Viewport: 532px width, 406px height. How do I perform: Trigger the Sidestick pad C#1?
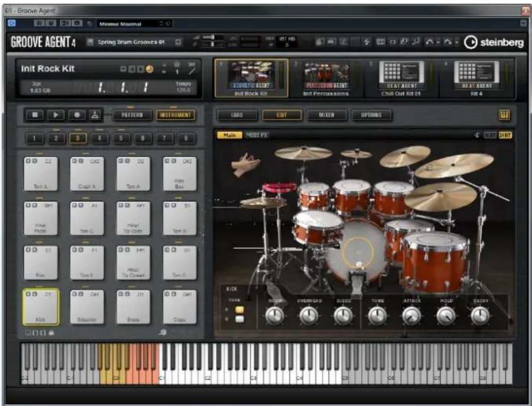(x=87, y=307)
